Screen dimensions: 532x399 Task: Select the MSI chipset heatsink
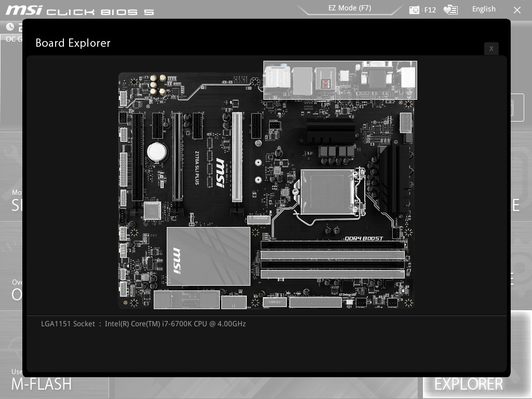point(208,256)
